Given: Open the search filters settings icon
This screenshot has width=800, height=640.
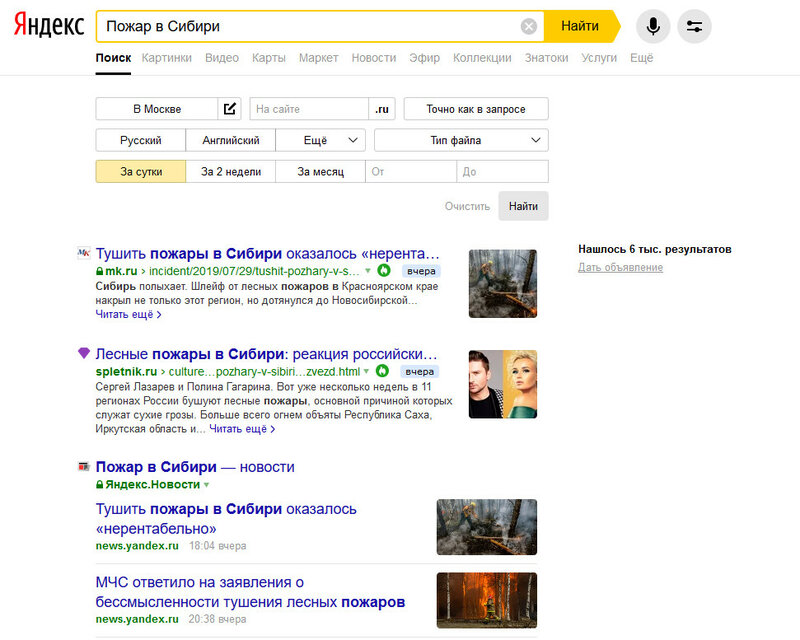Looking at the screenshot, I should pyautogui.click(x=694, y=26).
